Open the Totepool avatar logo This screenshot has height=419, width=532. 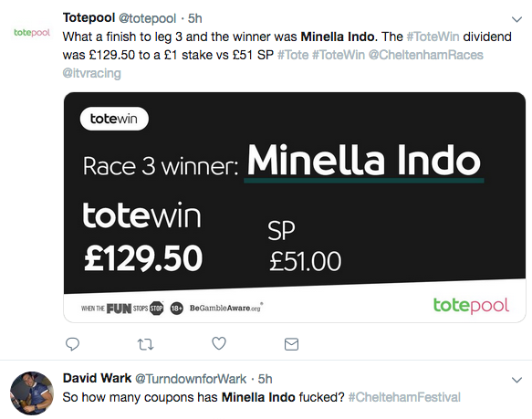pos(32,33)
